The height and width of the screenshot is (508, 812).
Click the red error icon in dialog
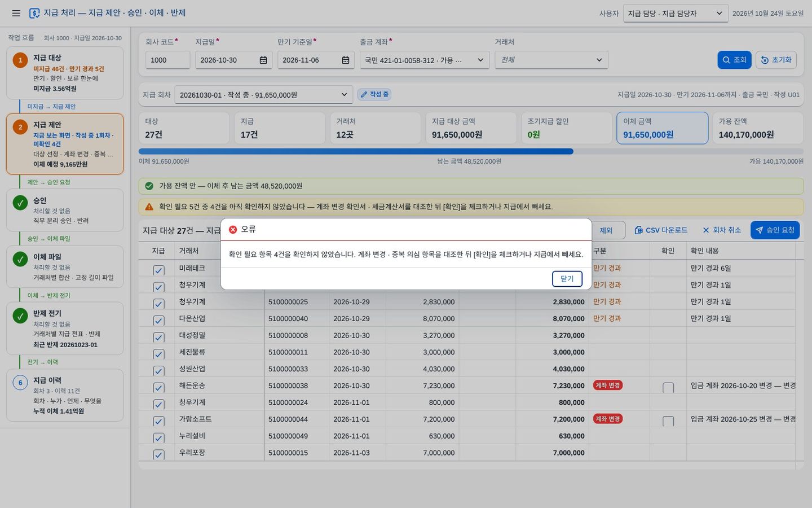233,229
